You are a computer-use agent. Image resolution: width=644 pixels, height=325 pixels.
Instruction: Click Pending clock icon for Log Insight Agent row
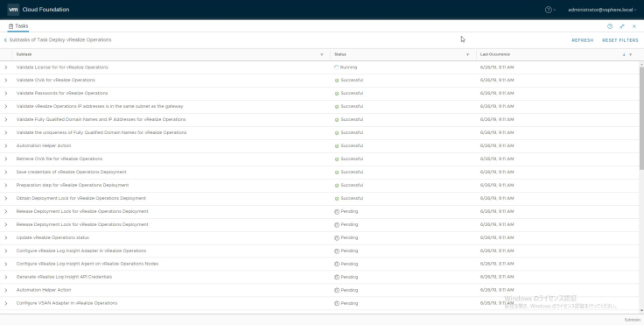pyautogui.click(x=337, y=264)
